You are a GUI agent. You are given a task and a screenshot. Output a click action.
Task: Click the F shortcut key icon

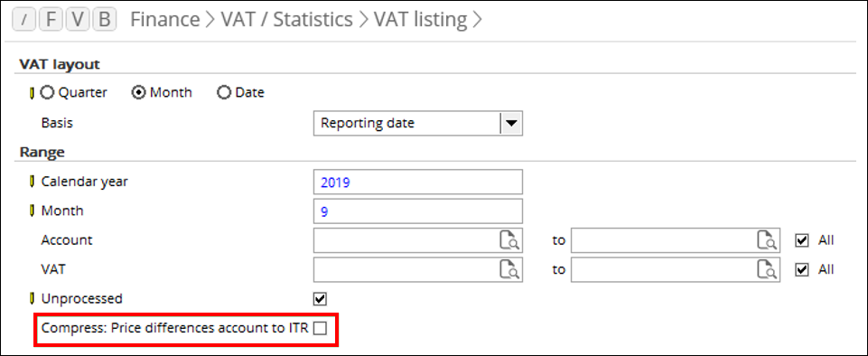[x=51, y=20]
